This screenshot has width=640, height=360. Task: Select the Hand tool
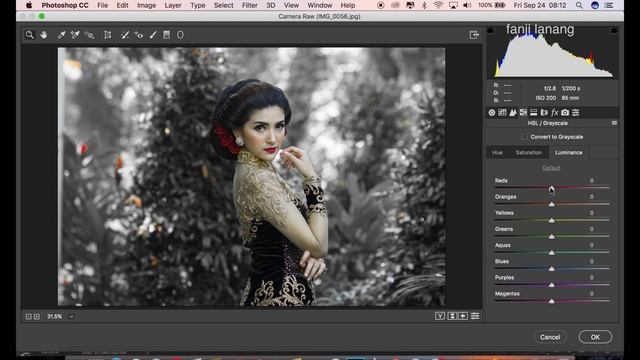click(x=43, y=35)
